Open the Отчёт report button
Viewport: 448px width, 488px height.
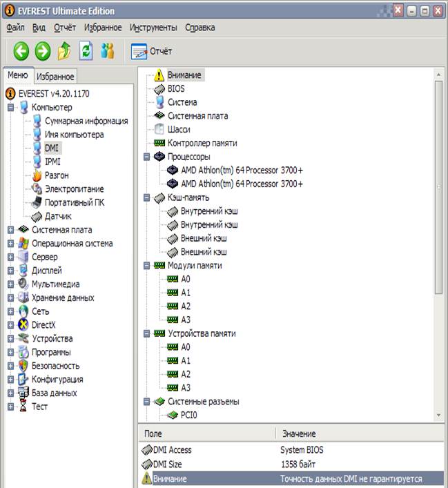tap(151, 51)
